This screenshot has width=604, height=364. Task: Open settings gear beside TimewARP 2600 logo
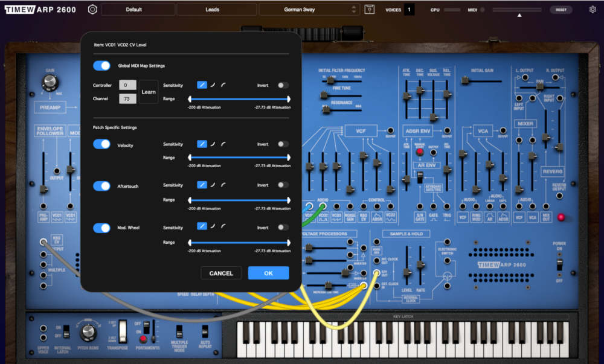point(92,9)
